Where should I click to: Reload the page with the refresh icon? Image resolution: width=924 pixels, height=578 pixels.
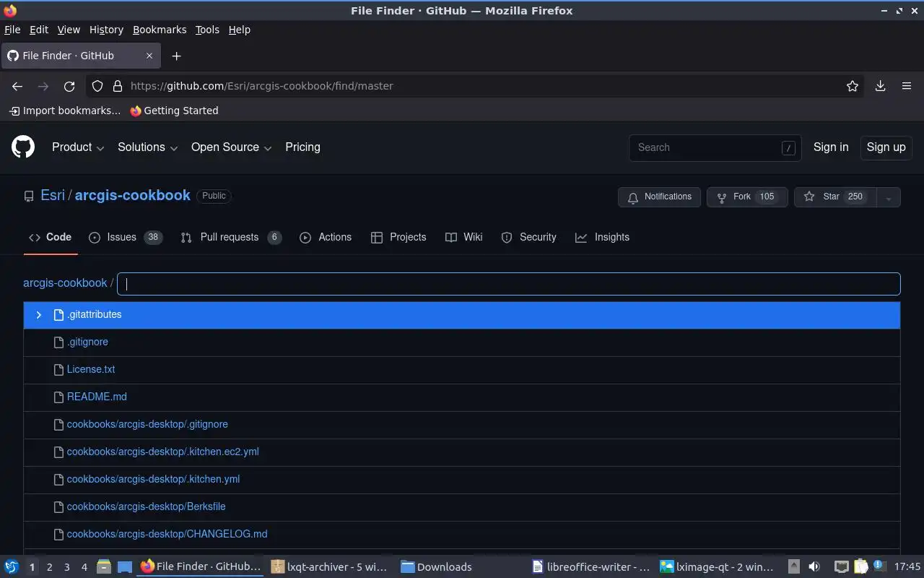tap(69, 86)
